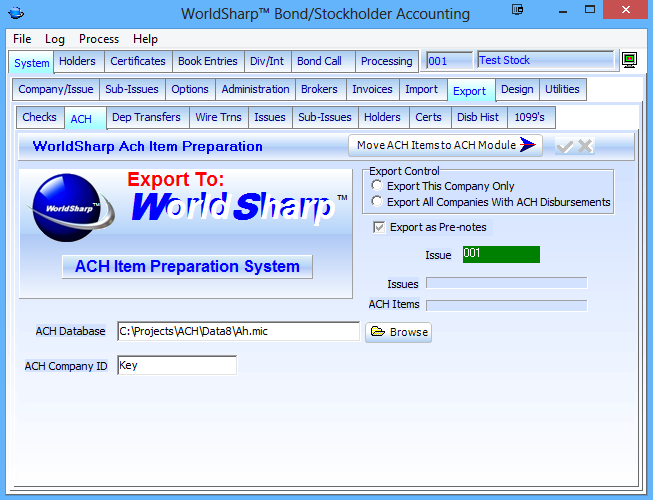This screenshot has width=653, height=500.
Task: Click the ACH Company ID text field
Action: [x=177, y=365]
